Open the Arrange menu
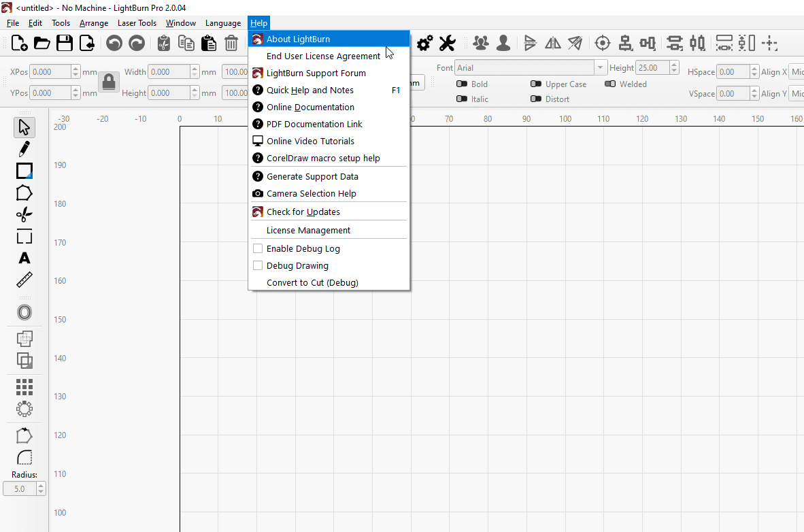Viewport: 804px width, 532px height. tap(94, 23)
